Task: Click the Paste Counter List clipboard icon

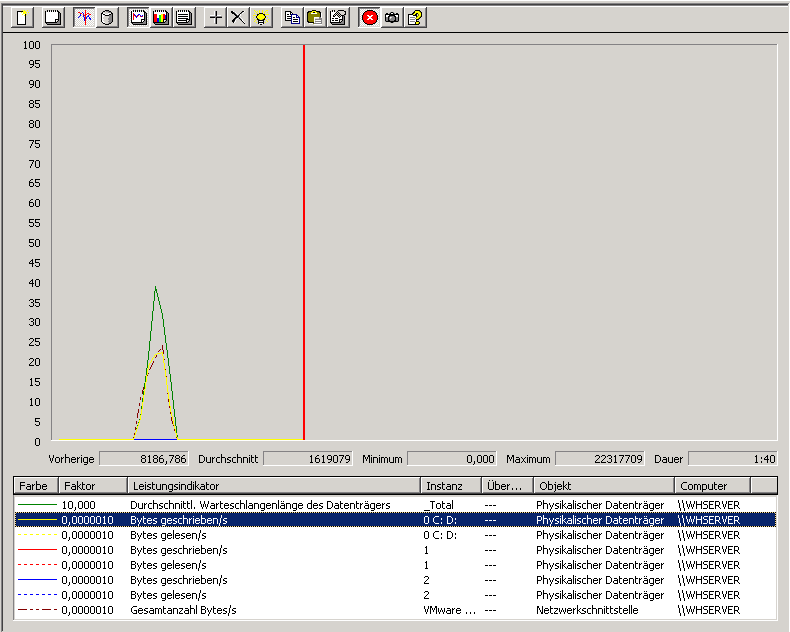Action: [315, 18]
